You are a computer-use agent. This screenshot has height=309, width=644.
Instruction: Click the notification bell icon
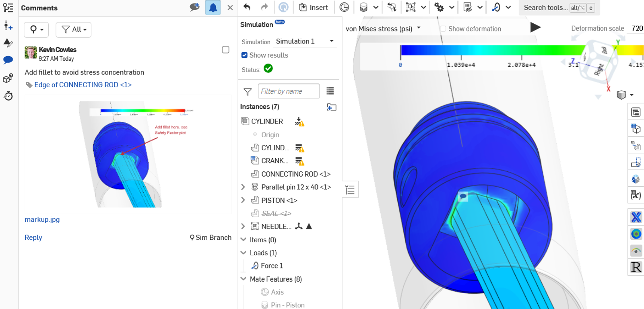[213, 8]
